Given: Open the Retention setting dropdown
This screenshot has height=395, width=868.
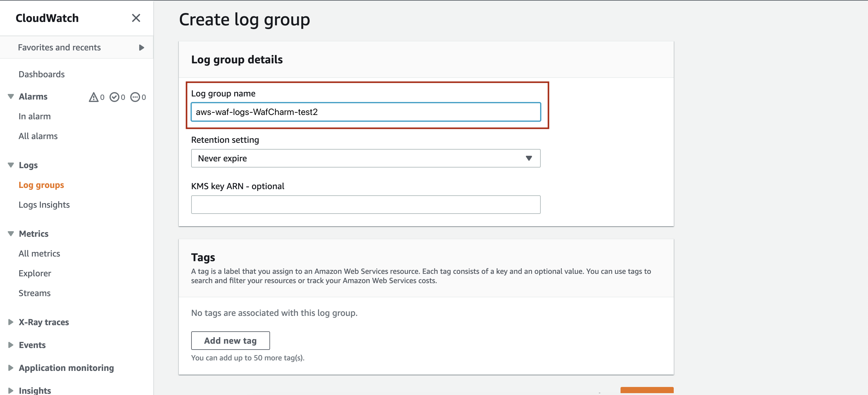Looking at the screenshot, I should [366, 158].
